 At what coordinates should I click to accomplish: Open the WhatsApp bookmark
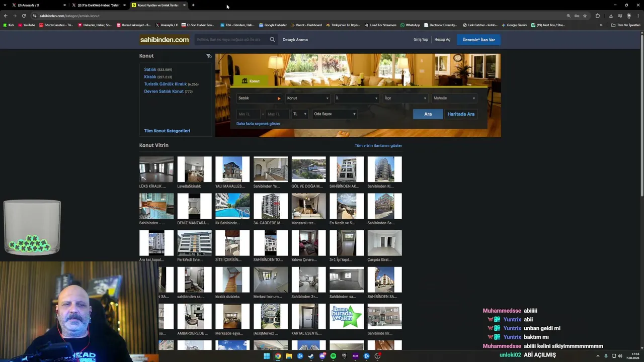410,25
